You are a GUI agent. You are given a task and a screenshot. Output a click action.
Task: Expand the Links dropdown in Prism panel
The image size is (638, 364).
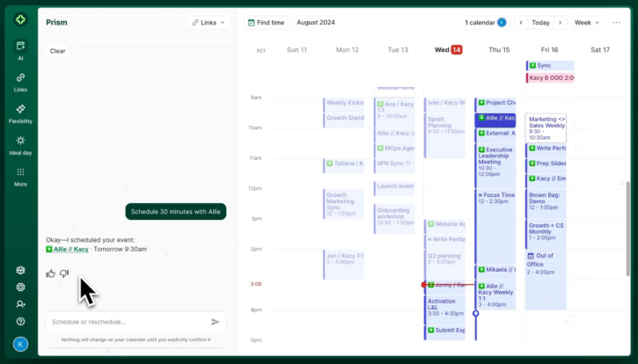pos(209,22)
